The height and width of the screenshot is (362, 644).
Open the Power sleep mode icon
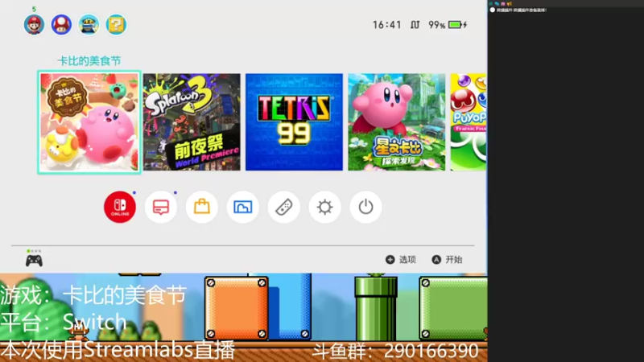pos(365,207)
